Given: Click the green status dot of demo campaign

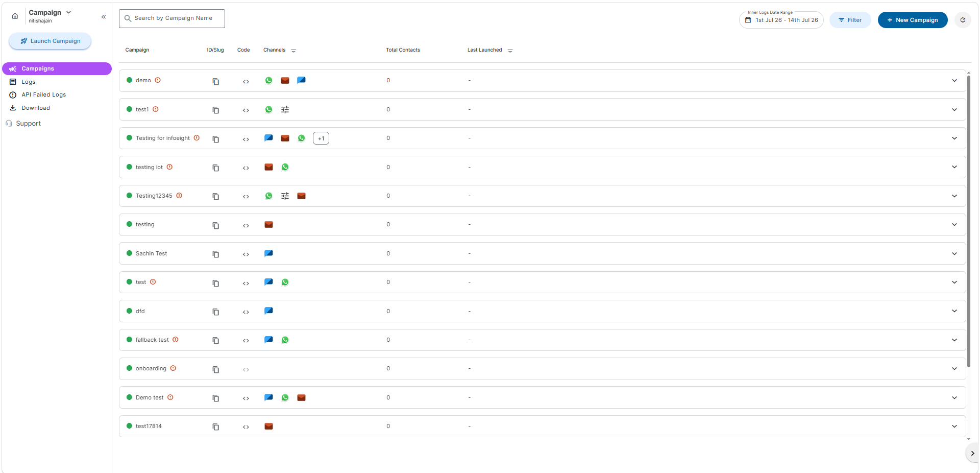Looking at the screenshot, I should [129, 80].
